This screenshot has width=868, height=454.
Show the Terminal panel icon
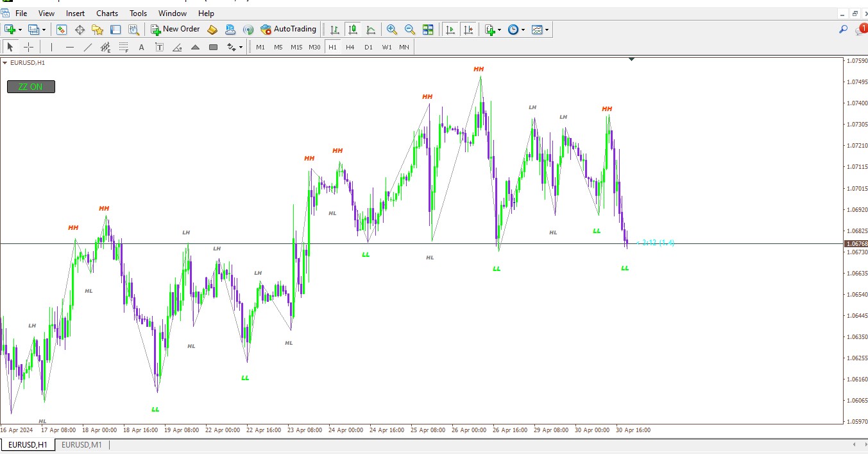tap(115, 30)
